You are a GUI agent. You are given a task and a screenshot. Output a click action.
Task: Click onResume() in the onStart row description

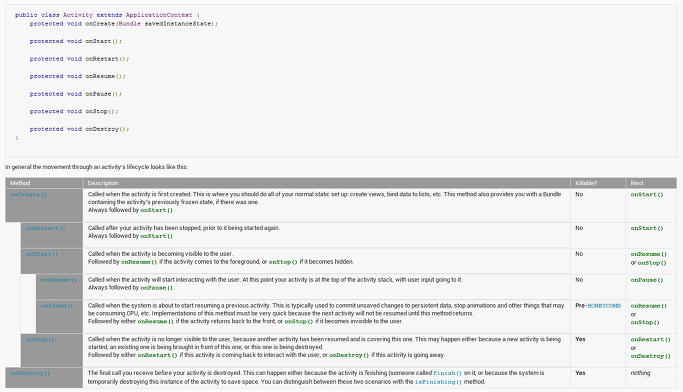click(139, 262)
